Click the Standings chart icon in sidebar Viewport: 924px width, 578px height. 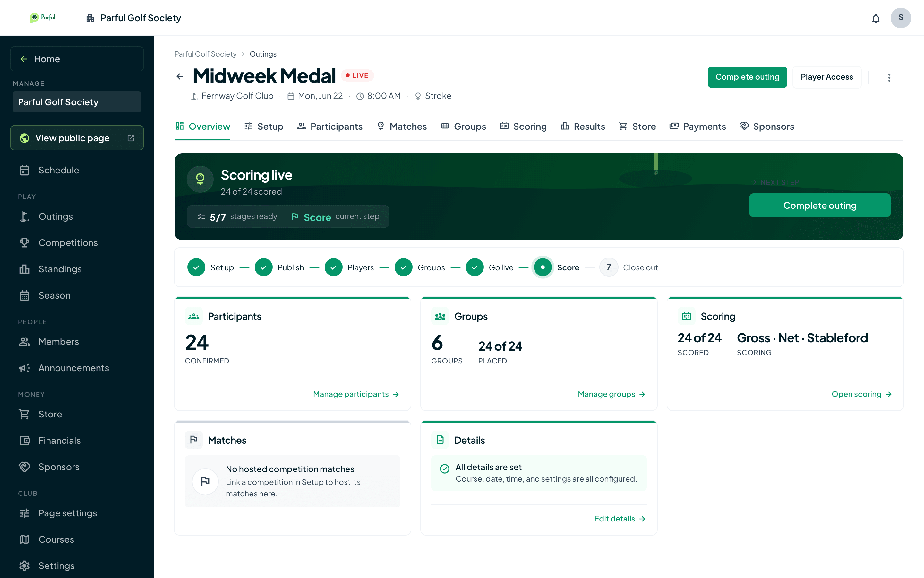point(24,269)
